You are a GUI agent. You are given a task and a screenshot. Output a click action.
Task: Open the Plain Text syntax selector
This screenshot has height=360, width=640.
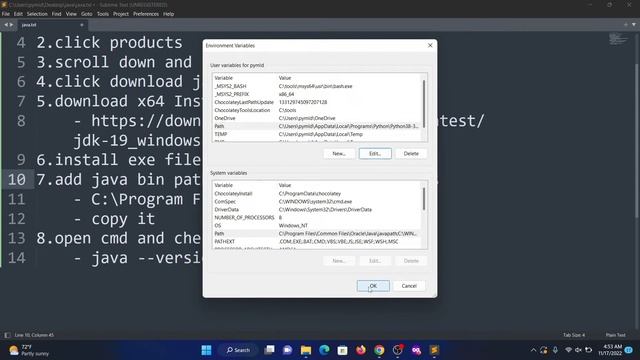616,335
